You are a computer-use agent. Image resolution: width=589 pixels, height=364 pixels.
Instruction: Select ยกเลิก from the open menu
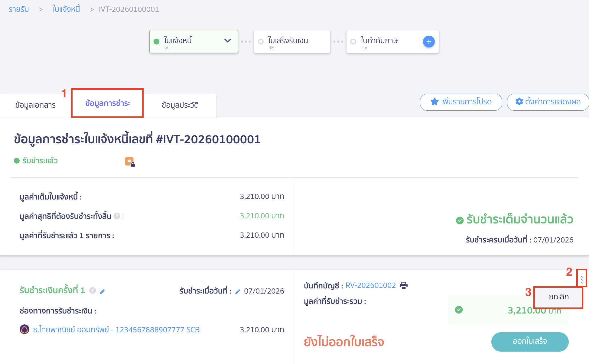pyautogui.click(x=558, y=297)
